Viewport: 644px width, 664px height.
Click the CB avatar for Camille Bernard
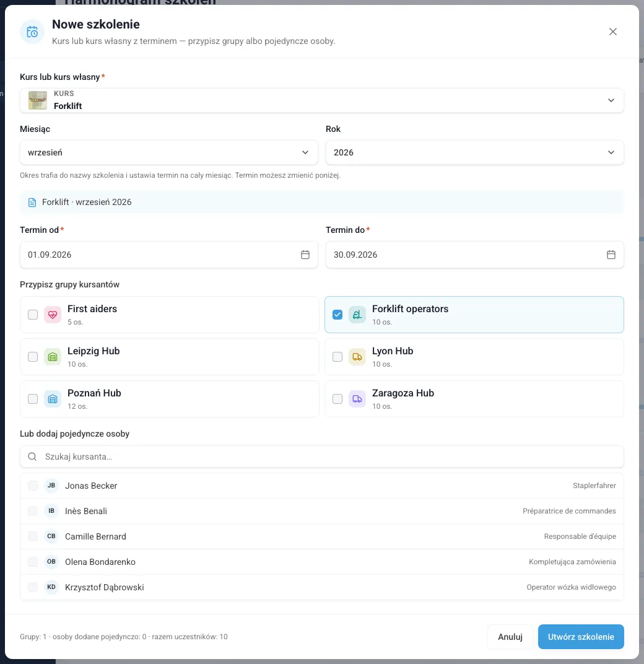(51, 536)
